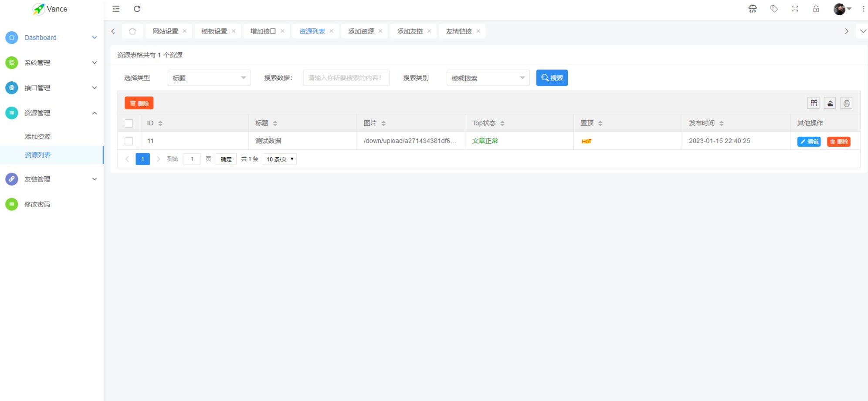
Task: Collapse the sidebar using the layout toggle icon
Action: coord(115,9)
